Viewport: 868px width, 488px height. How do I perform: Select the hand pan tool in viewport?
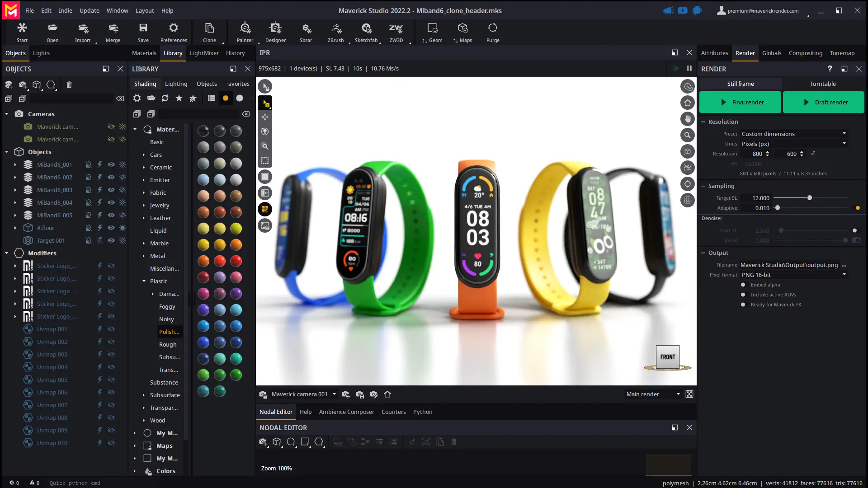click(x=687, y=119)
